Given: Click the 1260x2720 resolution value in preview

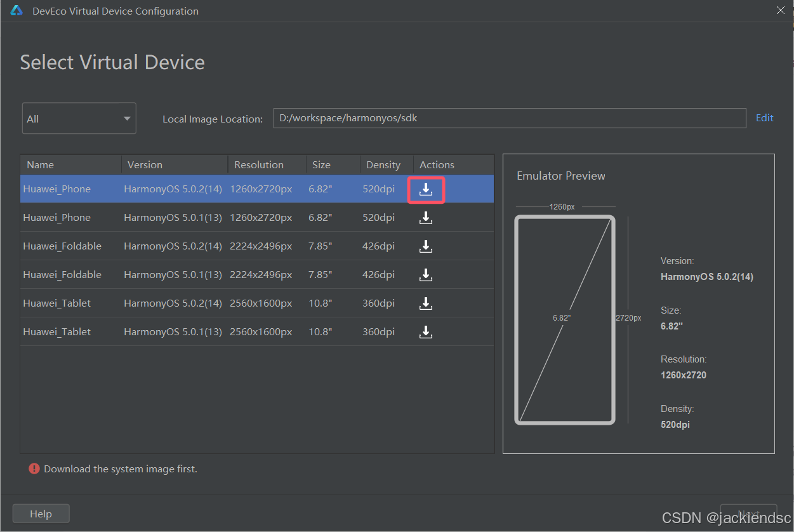Looking at the screenshot, I should click(684, 375).
